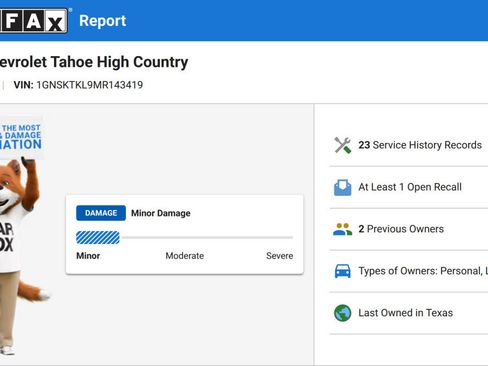Click the Moderate label on damage scale
The height and width of the screenshot is (366, 488).
coord(185,256)
